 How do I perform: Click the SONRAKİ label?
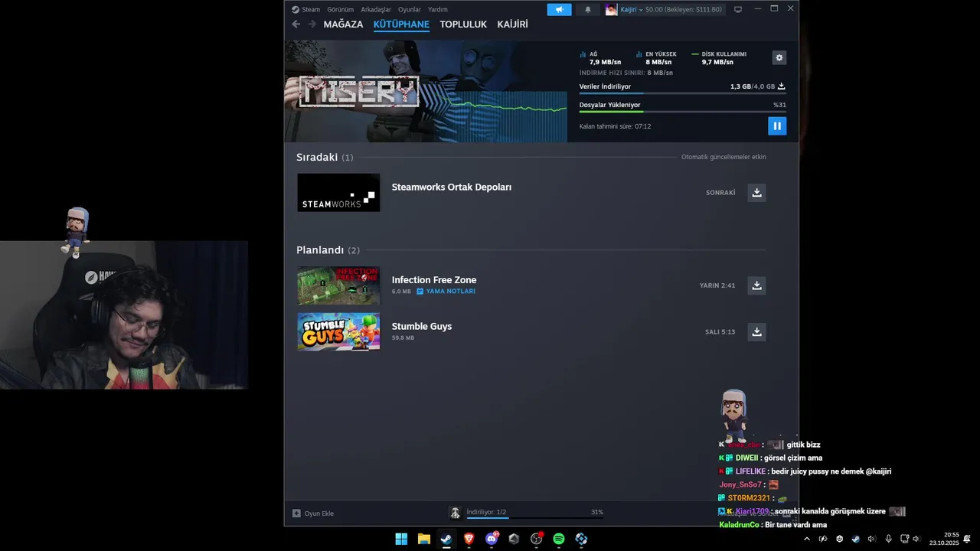[720, 193]
